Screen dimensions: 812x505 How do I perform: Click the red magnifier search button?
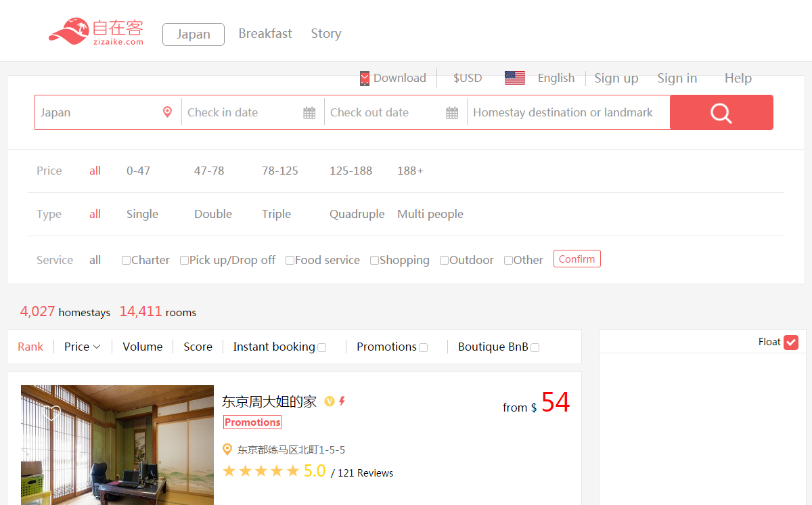click(721, 112)
